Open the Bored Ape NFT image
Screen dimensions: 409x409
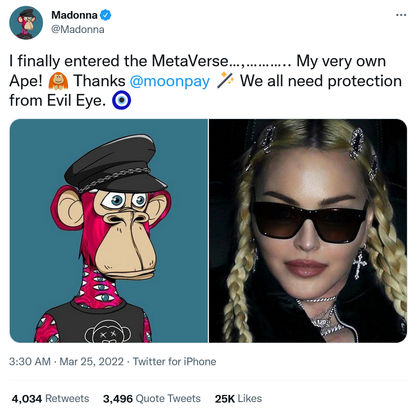click(109, 231)
